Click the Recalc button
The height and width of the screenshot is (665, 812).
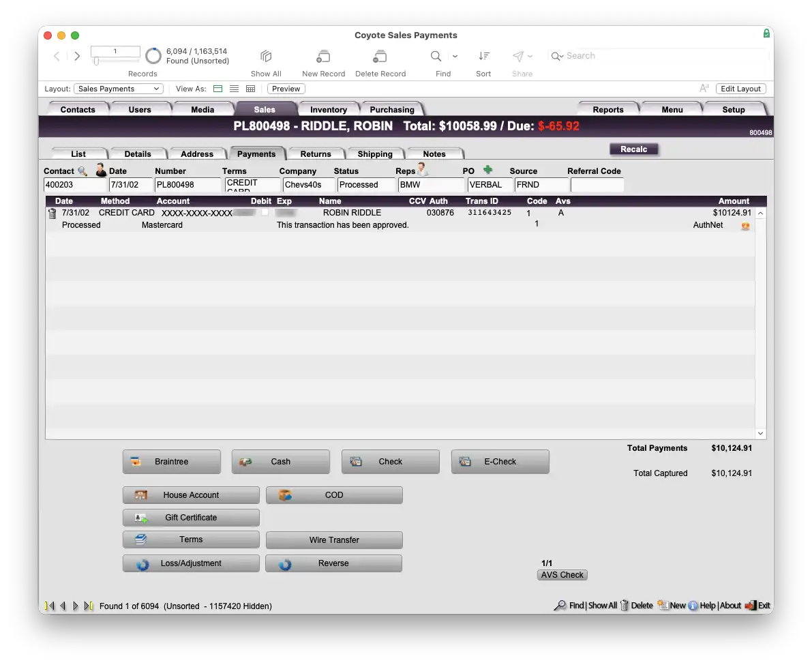point(634,149)
